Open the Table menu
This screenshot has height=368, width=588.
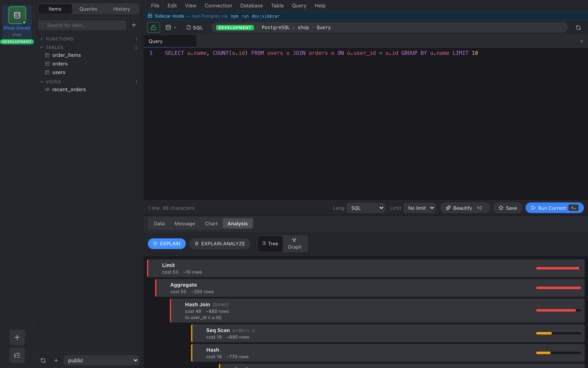point(277,6)
